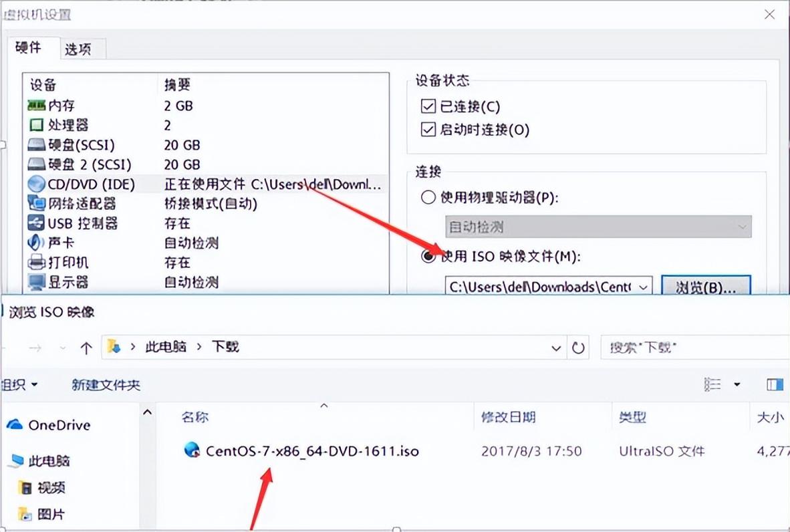Image resolution: width=790 pixels, height=532 pixels.
Task: Switch to the 硬件 hardware tab
Action: pyautogui.click(x=29, y=47)
